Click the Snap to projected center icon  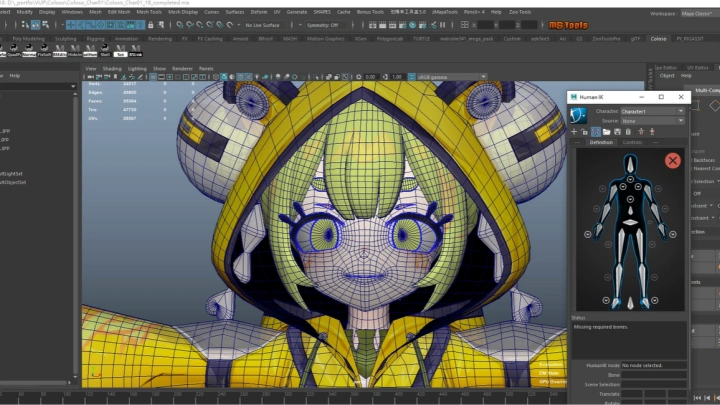(x=209, y=25)
